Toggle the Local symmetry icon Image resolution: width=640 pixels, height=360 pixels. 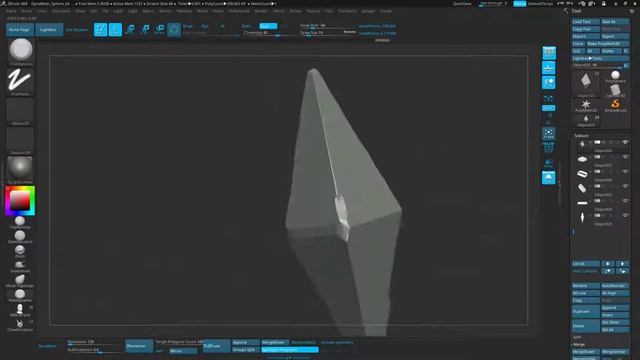click(549, 82)
